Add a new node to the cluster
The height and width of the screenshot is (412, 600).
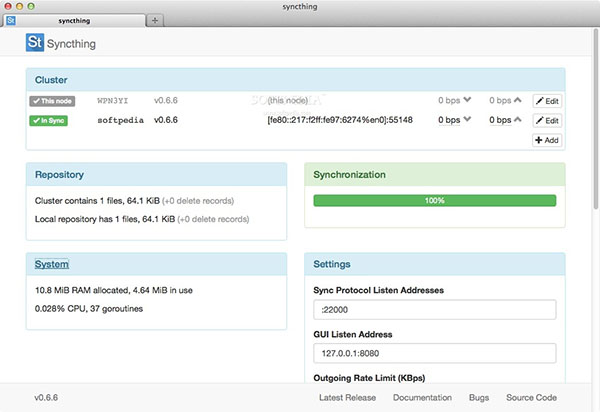(x=547, y=141)
